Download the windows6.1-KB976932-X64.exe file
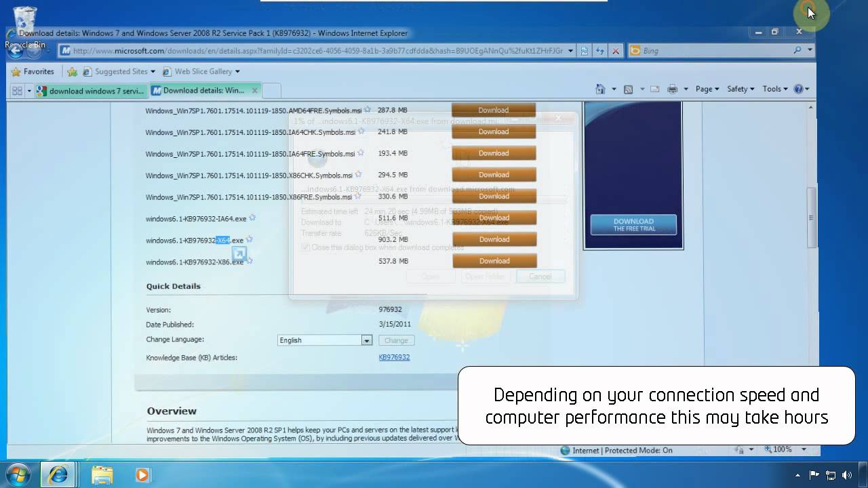868x488 pixels. point(494,239)
